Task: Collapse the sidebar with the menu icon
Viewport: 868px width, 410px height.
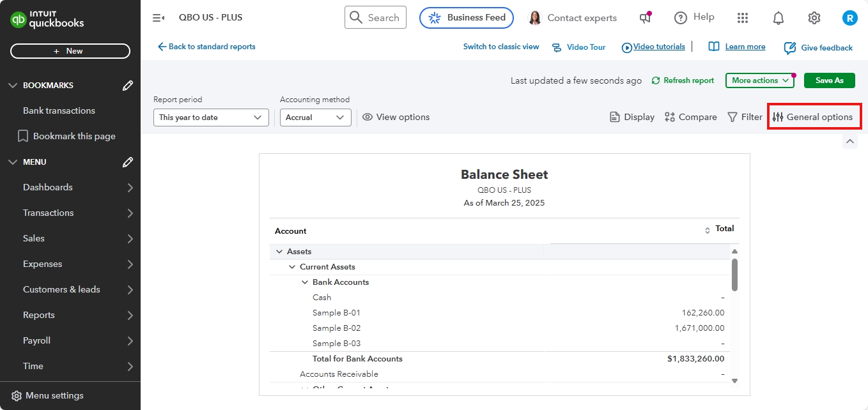Action: 159,18
